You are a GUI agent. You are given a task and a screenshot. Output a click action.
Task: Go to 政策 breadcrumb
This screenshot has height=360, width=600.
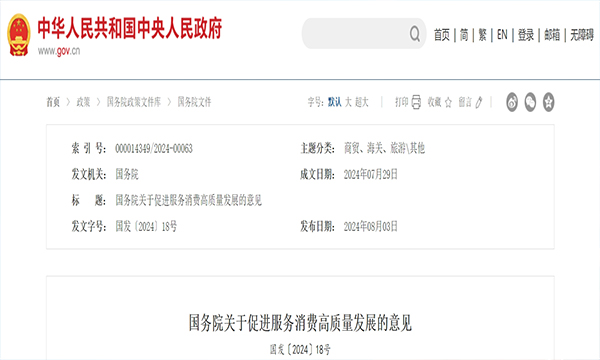click(83, 102)
